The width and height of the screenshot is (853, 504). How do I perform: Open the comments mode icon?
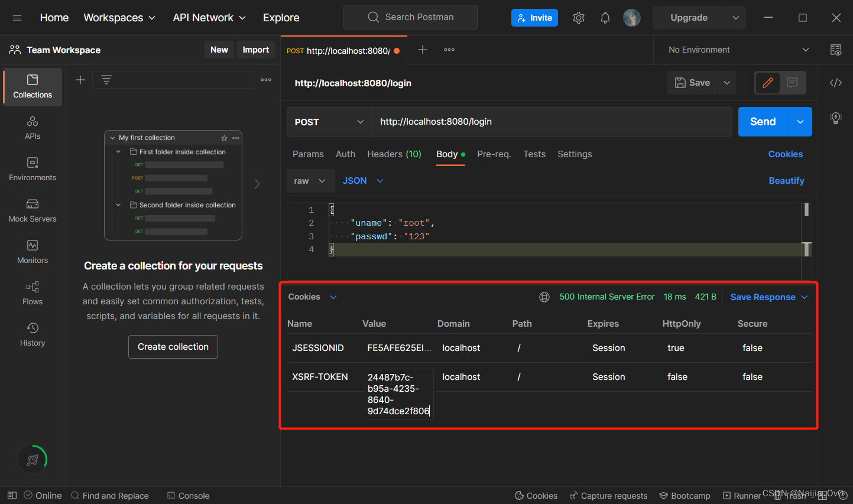click(792, 83)
